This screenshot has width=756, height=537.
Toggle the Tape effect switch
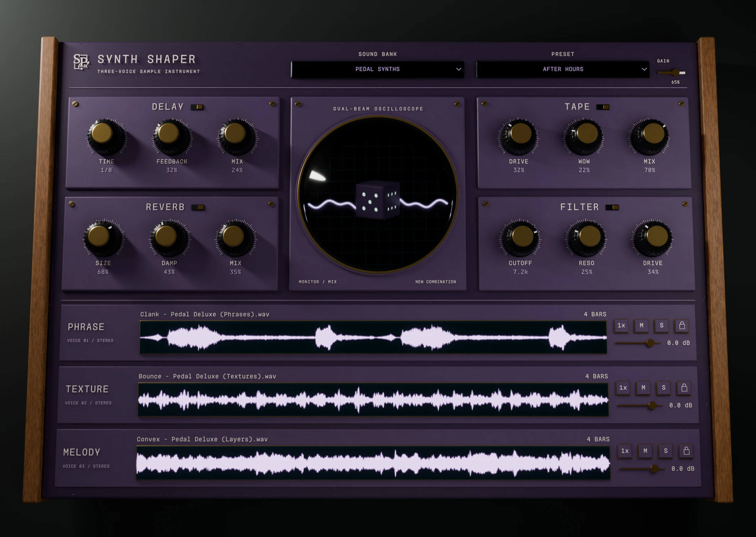(603, 107)
